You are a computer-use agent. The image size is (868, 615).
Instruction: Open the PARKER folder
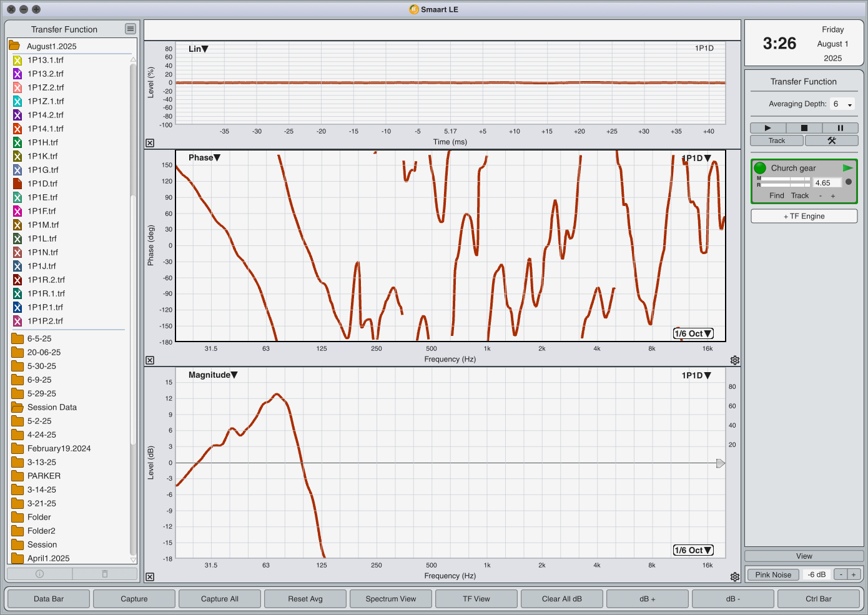tap(44, 476)
